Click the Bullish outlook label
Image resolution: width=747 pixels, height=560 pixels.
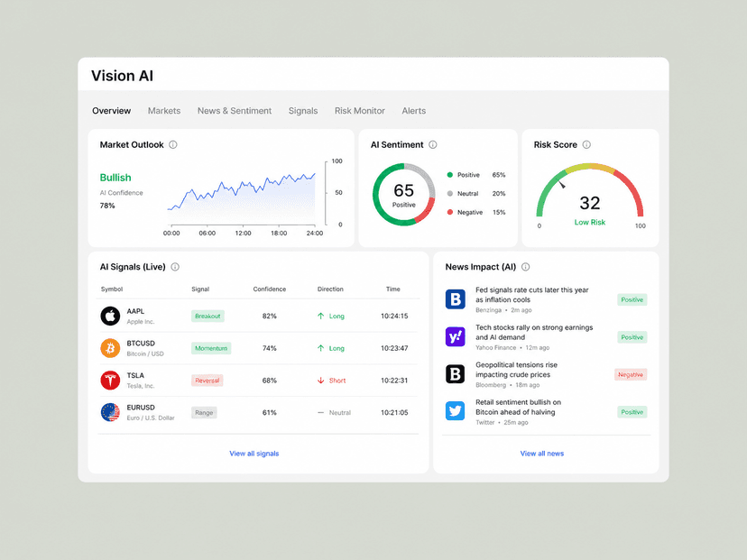click(115, 178)
